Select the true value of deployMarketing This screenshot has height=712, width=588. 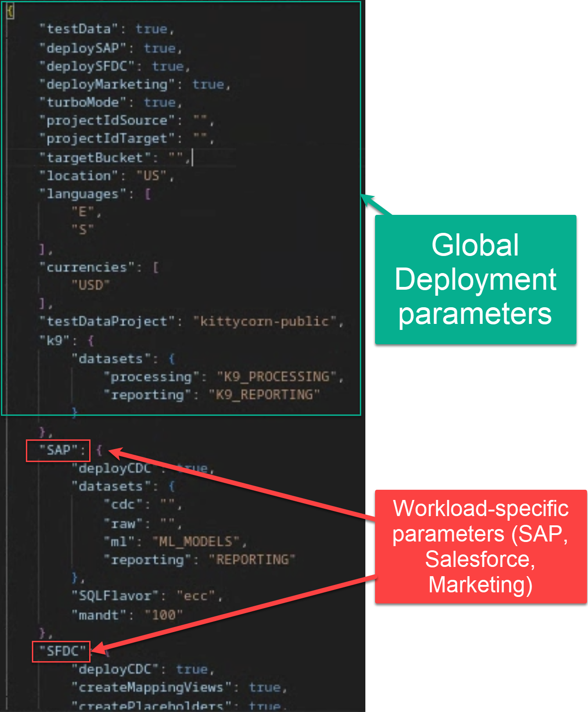click(x=208, y=85)
